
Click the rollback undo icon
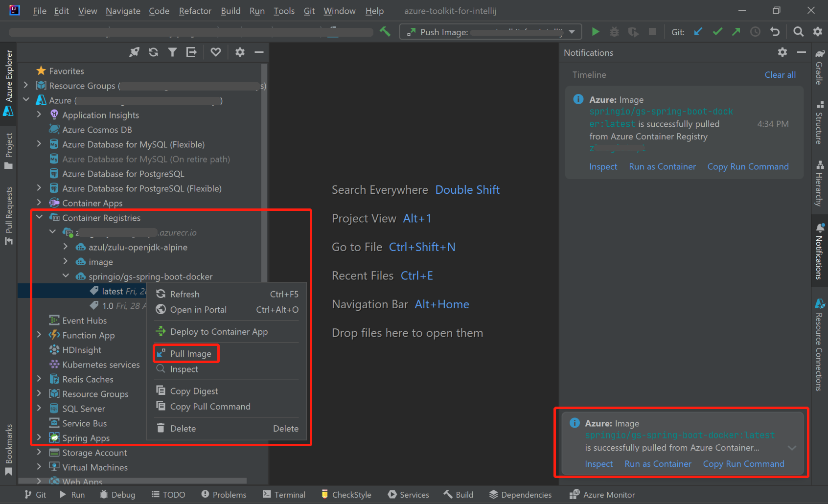(775, 32)
